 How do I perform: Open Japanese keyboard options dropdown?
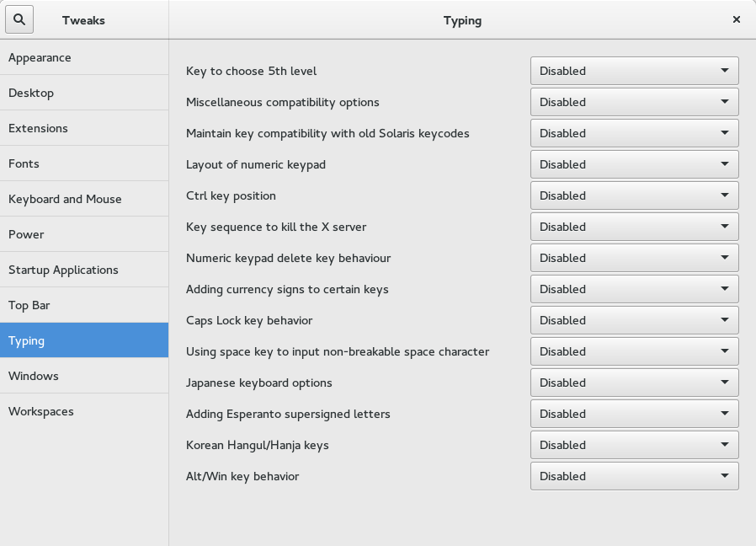click(635, 383)
